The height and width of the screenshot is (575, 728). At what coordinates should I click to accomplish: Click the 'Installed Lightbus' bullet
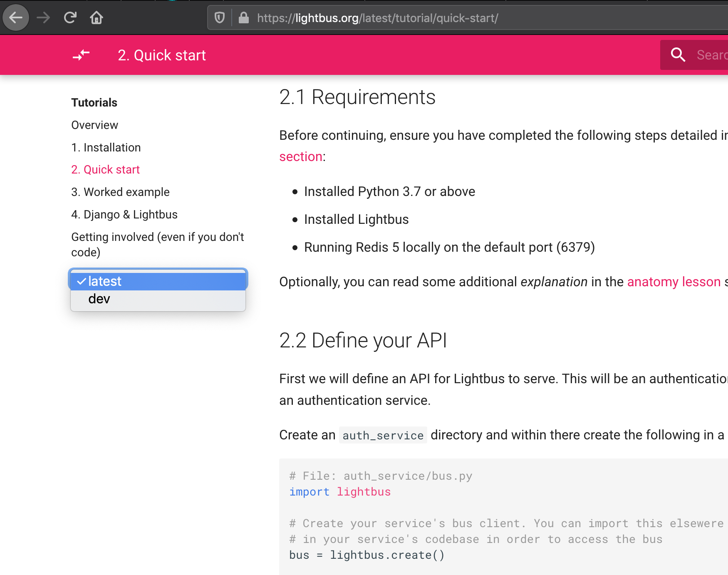(356, 219)
